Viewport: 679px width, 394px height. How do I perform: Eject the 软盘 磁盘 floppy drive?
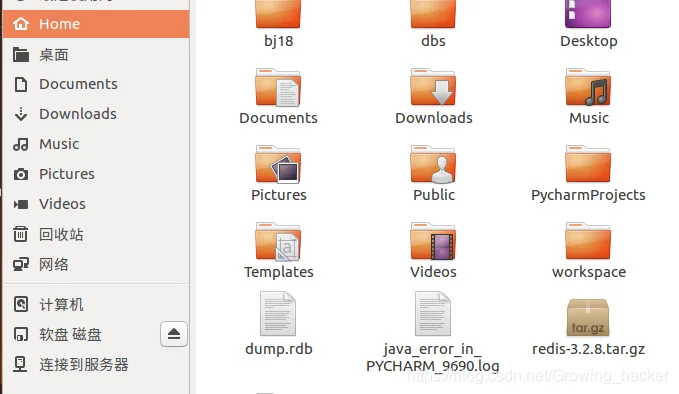click(x=174, y=334)
